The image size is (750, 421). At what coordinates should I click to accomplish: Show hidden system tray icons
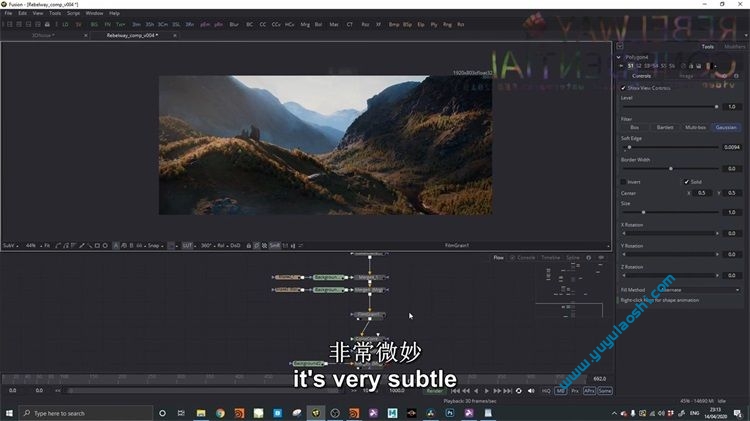coord(614,413)
